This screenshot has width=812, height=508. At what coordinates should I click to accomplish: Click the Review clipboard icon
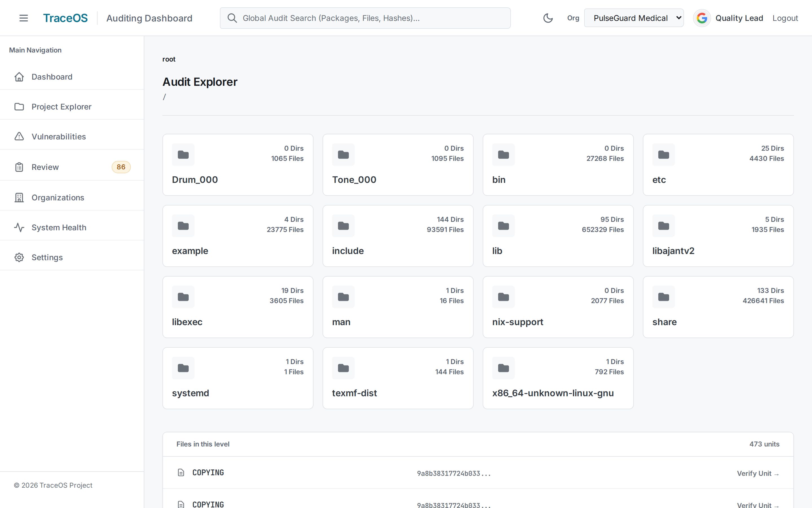point(19,167)
